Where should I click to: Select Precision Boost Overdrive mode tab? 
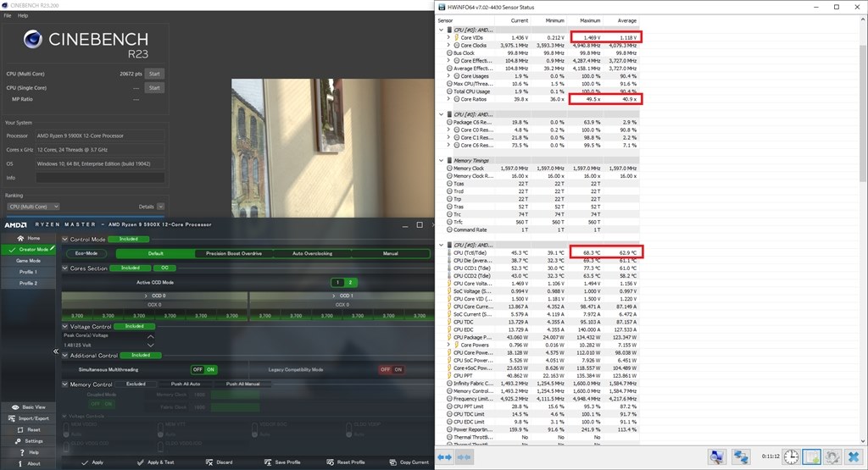(x=234, y=253)
